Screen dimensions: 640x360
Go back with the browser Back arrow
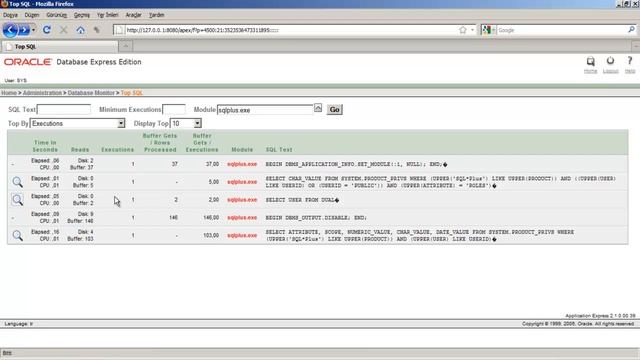coord(10,30)
